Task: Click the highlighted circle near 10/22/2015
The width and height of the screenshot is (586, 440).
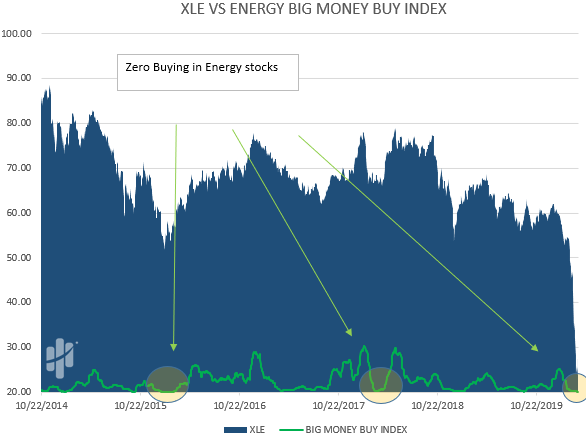Action: (x=167, y=384)
